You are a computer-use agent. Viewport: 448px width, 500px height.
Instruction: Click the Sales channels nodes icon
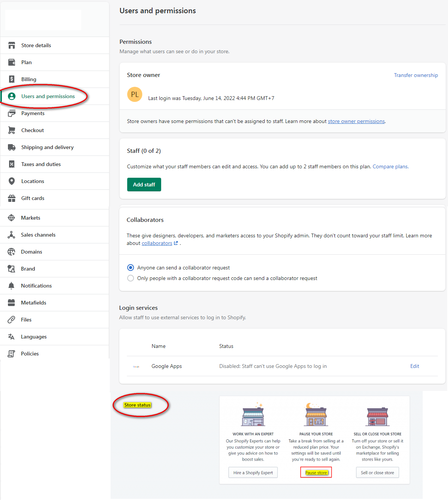click(11, 235)
